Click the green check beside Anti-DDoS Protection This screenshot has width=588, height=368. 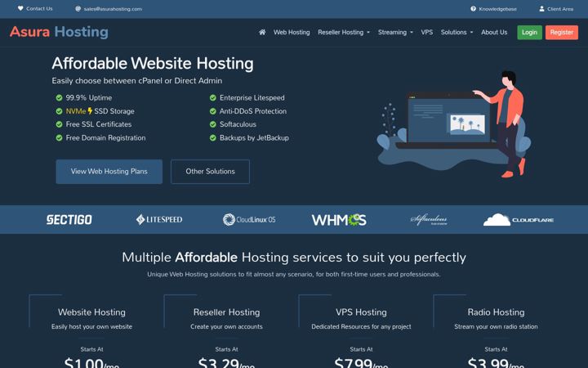click(213, 111)
